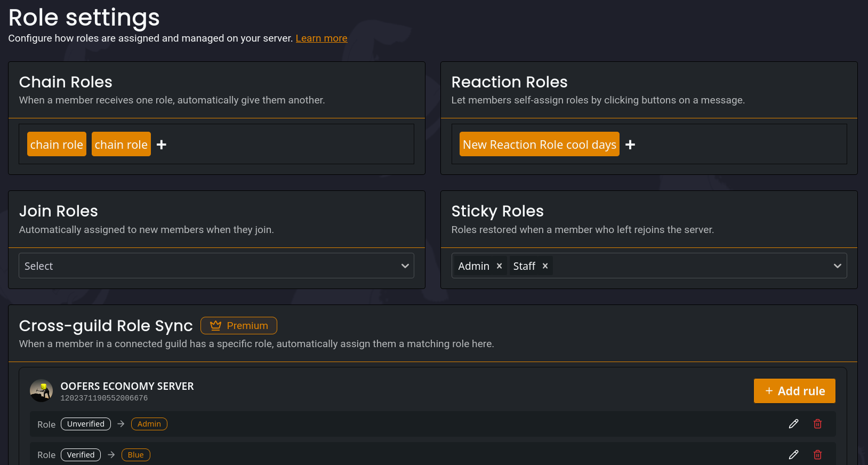Expand the Sticky Roles dropdown chevron
Screen dimensions: 868x465
coord(837,266)
